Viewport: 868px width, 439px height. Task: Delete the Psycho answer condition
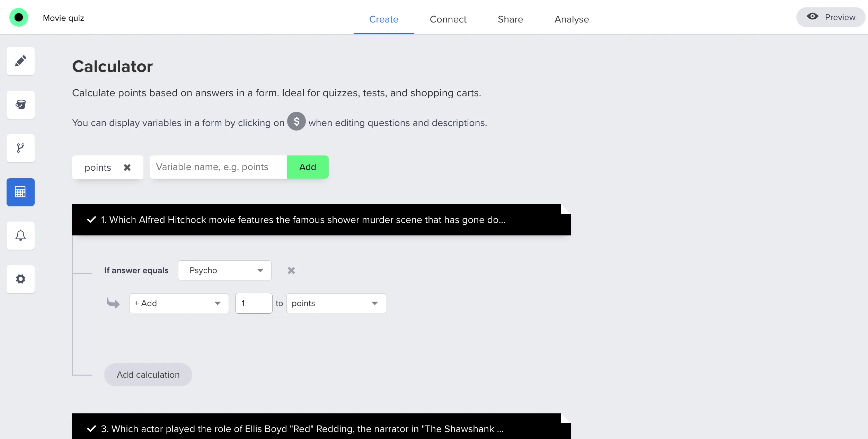[x=291, y=270]
